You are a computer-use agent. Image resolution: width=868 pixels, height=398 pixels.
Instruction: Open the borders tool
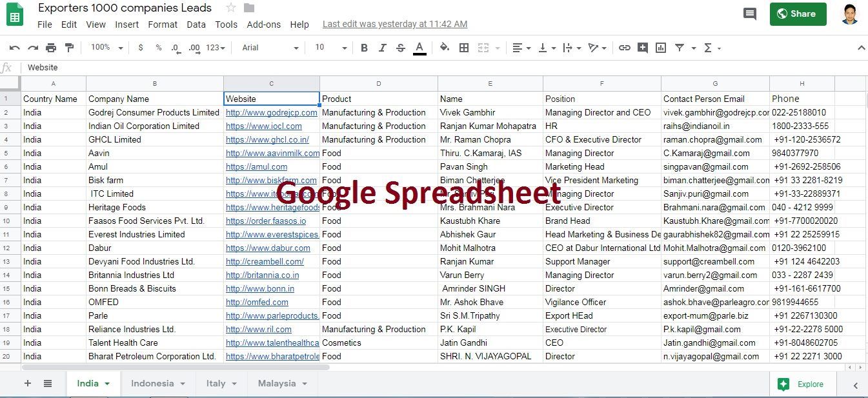464,48
